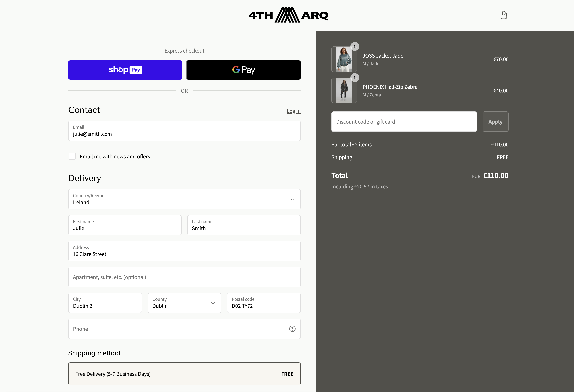The image size is (574, 392).
Task: Click the 4TH ARQ logo
Action: [288, 15]
